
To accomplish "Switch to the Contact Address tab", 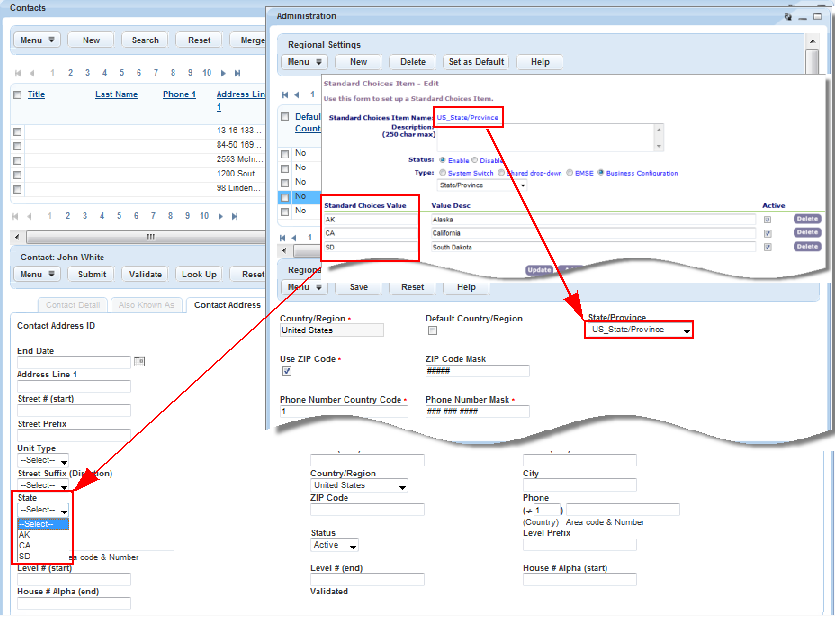I will pyautogui.click(x=227, y=305).
